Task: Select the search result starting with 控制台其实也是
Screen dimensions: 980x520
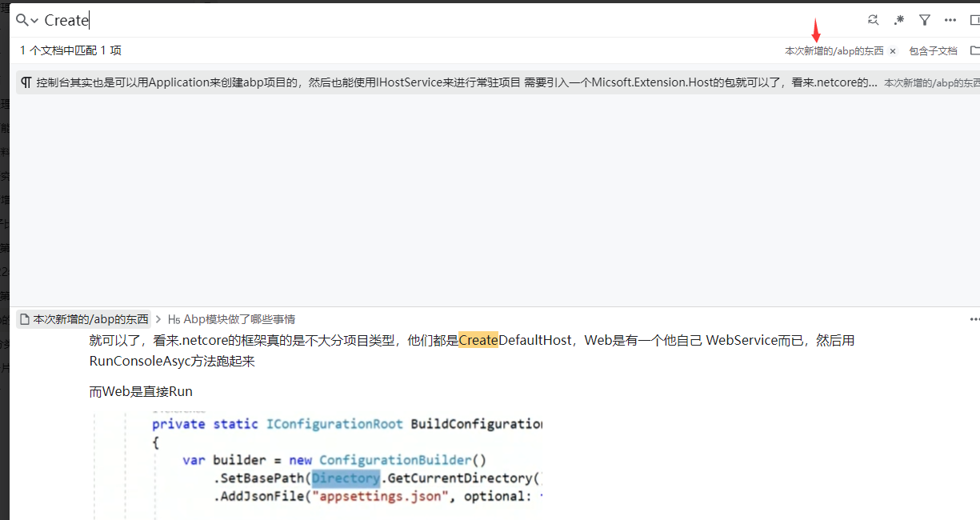Action: click(x=498, y=82)
